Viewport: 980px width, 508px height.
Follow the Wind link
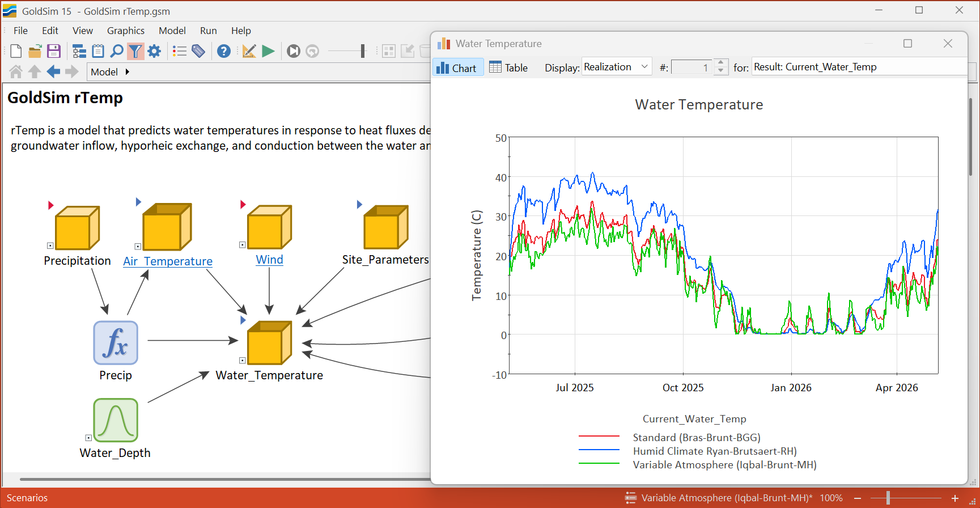coord(270,260)
